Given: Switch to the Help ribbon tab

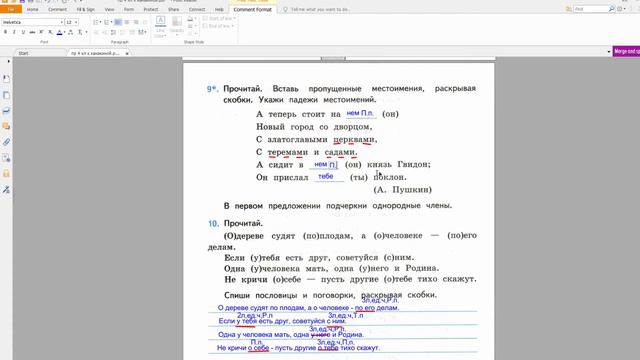Looking at the screenshot, I should click(219, 9).
